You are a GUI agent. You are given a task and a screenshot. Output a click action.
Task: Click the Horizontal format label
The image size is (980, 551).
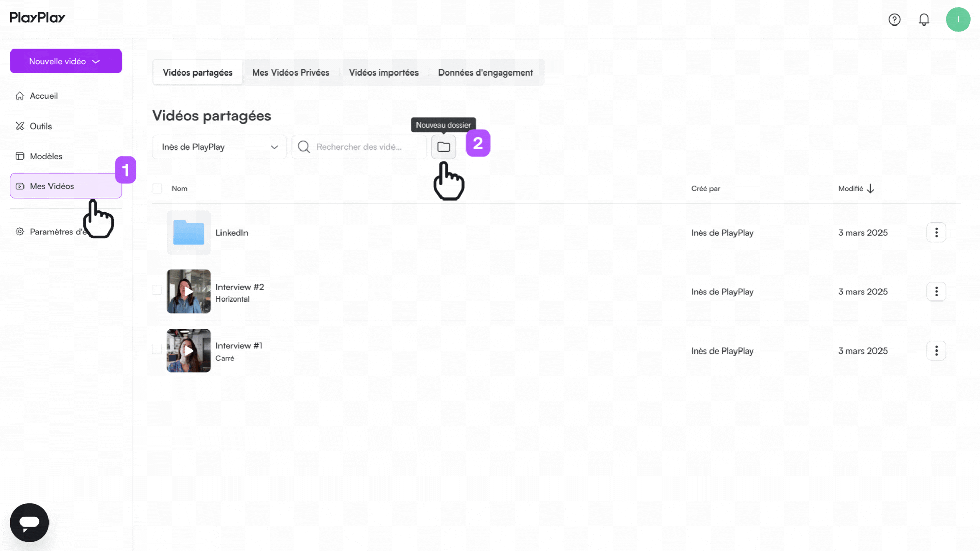click(x=232, y=299)
